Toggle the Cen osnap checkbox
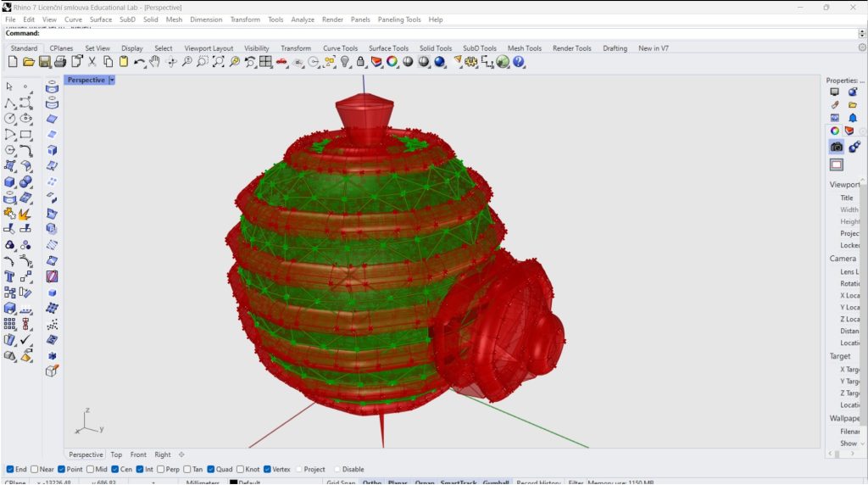The width and height of the screenshot is (868, 485). [x=115, y=470]
